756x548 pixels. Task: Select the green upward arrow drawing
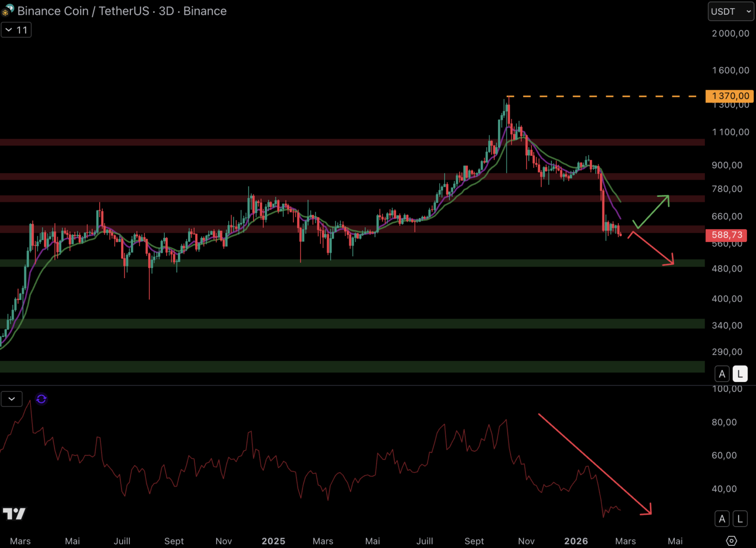[x=653, y=211]
